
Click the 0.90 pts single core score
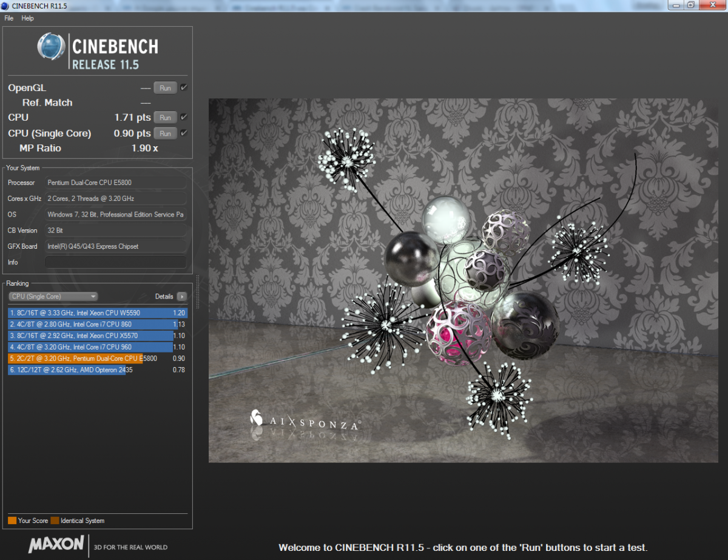tap(132, 133)
